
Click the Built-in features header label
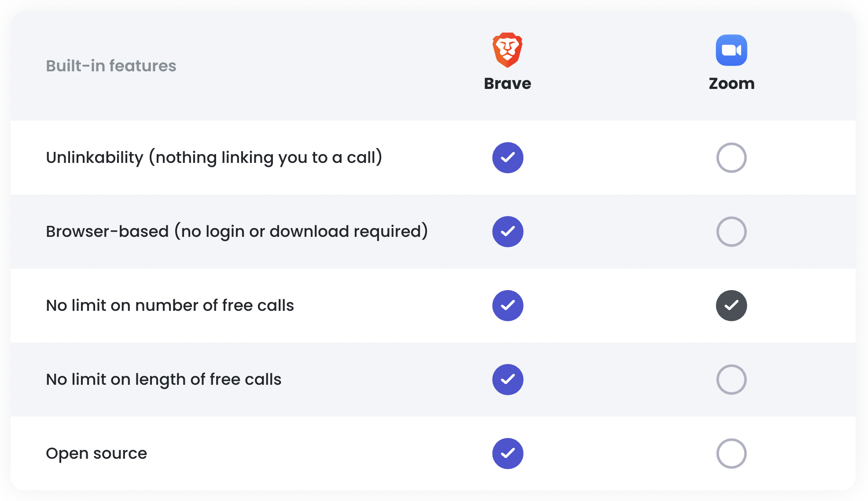tap(111, 66)
